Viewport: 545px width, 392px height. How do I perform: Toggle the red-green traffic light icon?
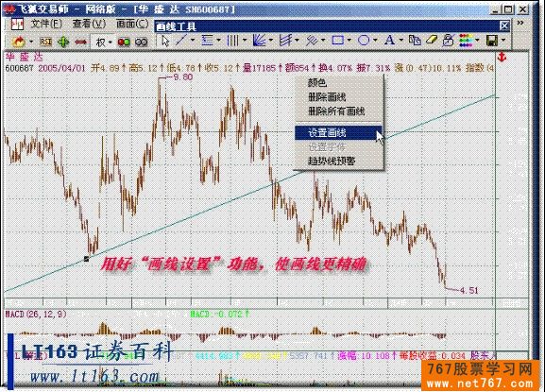coord(124,43)
